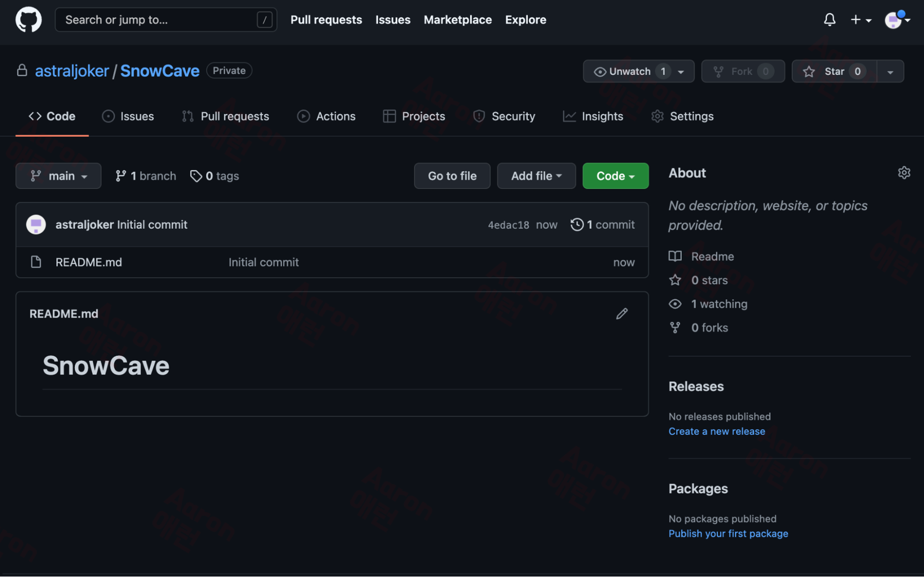Open commit hash 4edac18
924x577 pixels.
[x=508, y=225]
